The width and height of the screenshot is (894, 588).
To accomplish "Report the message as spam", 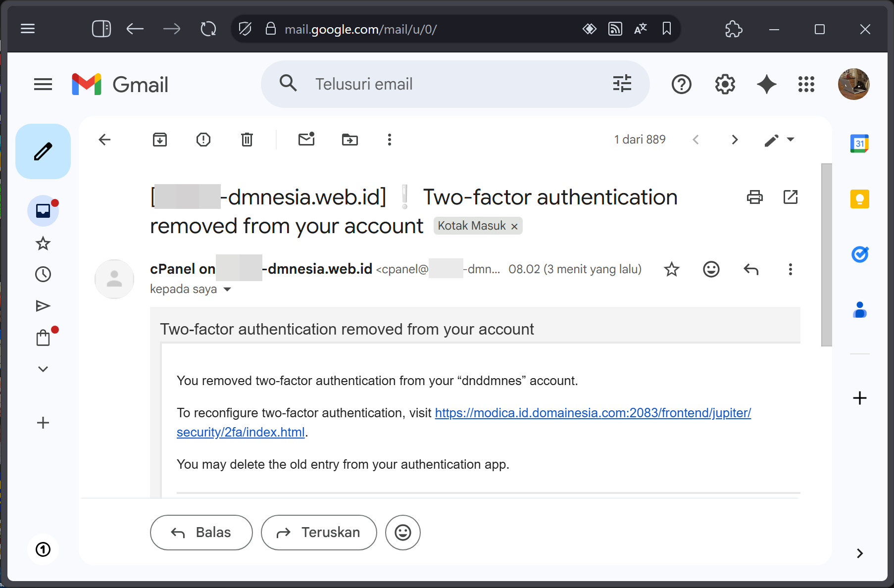I will click(x=203, y=140).
